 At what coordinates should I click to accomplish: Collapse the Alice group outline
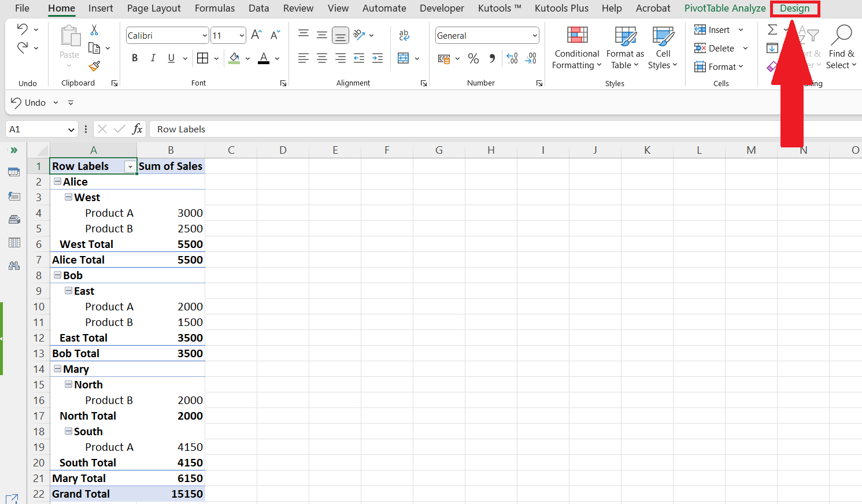[57, 181]
